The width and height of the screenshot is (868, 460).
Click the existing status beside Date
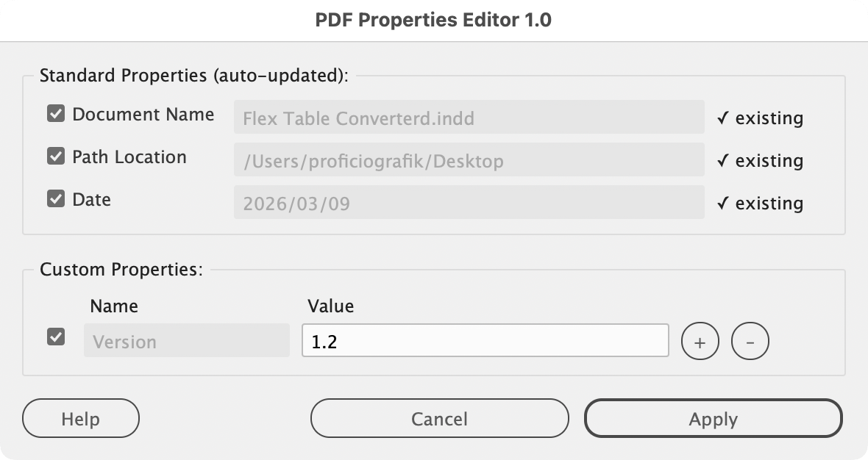[761, 204]
